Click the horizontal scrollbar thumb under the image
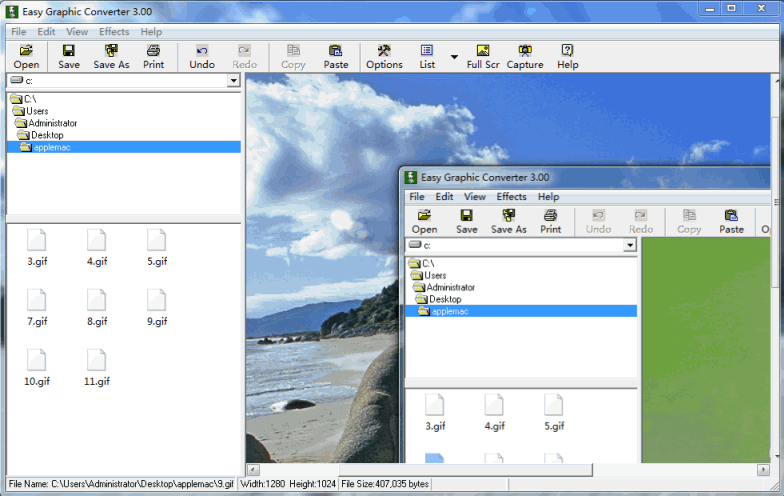The height and width of the screenshot is (496, 784). [466, 470]
